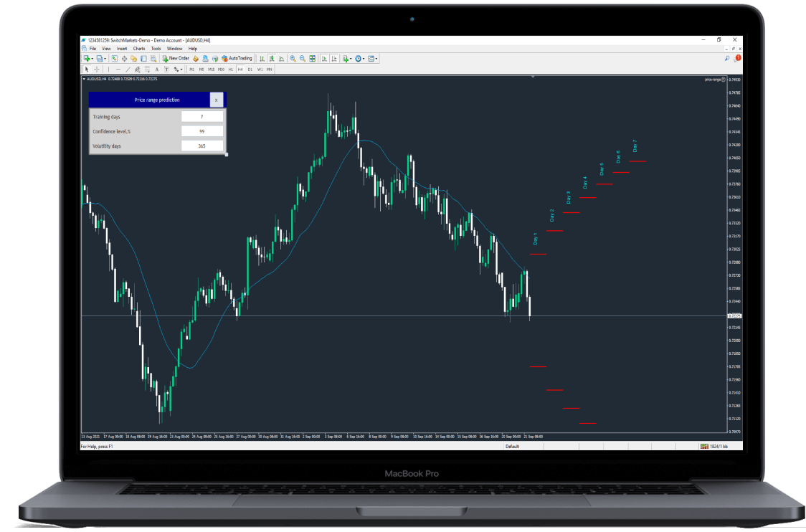Switch to line chart display

tap(282, 59)
